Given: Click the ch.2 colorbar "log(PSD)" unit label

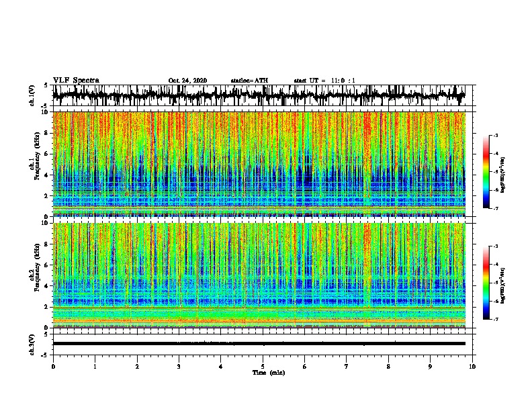Looking at the screenshot, I should click(503, 285).
